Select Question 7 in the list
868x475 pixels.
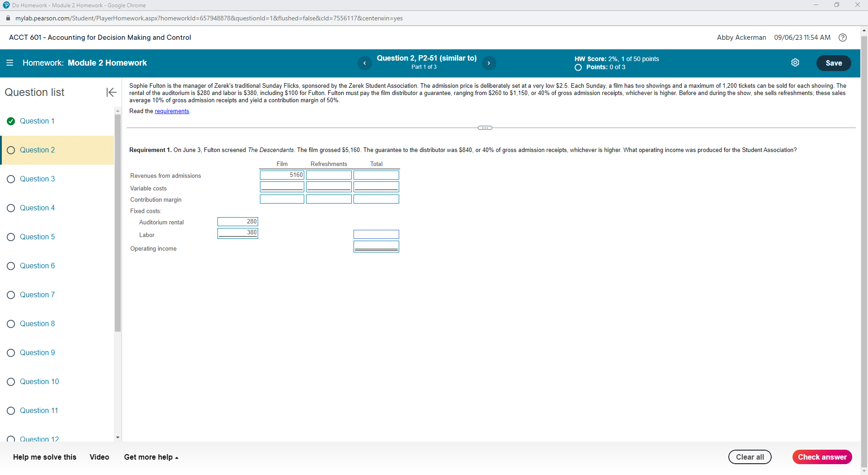(x=37, y=295)
